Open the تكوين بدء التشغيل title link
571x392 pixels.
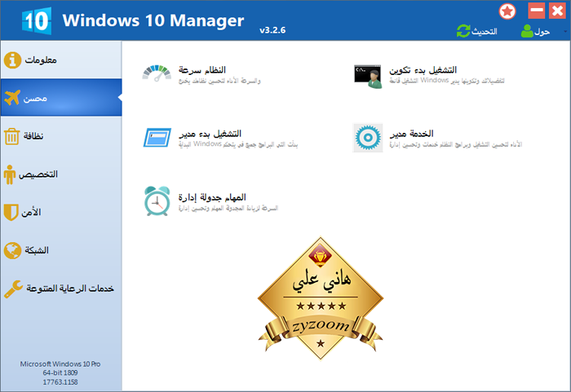point(423,70)
